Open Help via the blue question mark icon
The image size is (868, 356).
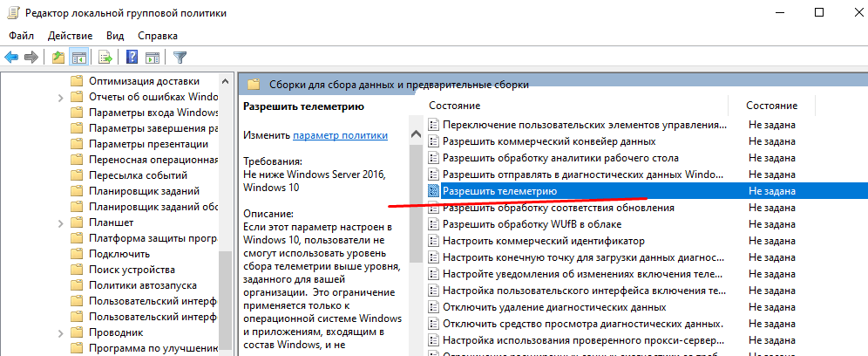[132, 58]
